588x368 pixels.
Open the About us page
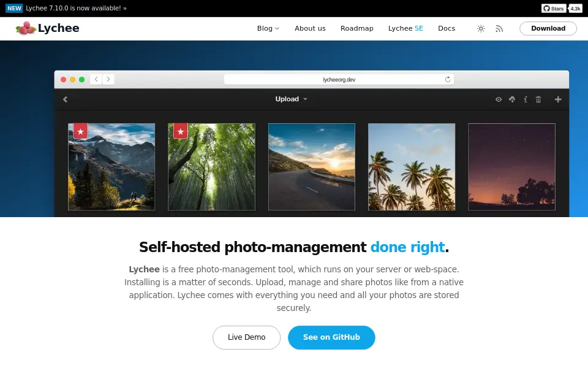pyautogui.click(x=310, y=29)
